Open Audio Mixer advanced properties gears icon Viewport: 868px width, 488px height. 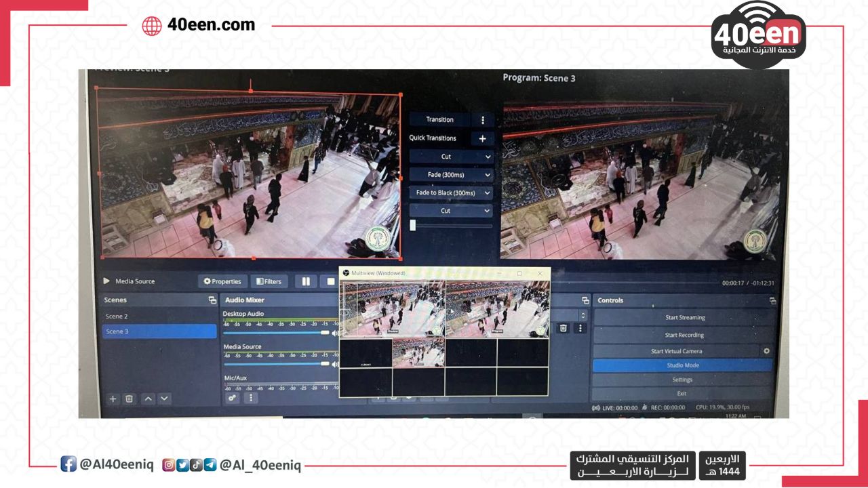pyautogui.click(x=233, y=398)
